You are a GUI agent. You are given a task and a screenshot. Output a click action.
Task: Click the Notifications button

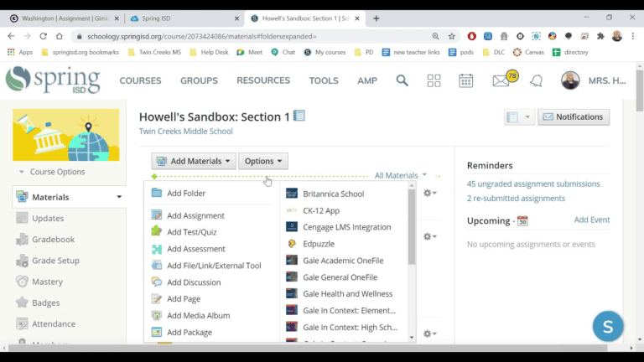click(x=574, y=117)
